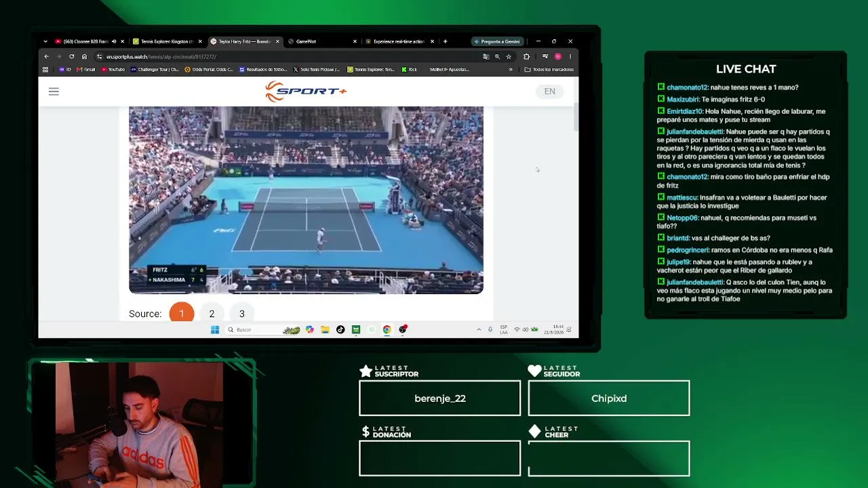Open the tab search dropdown arrow
This screenshot has width=868, height=488.
(x=45, y=41)
